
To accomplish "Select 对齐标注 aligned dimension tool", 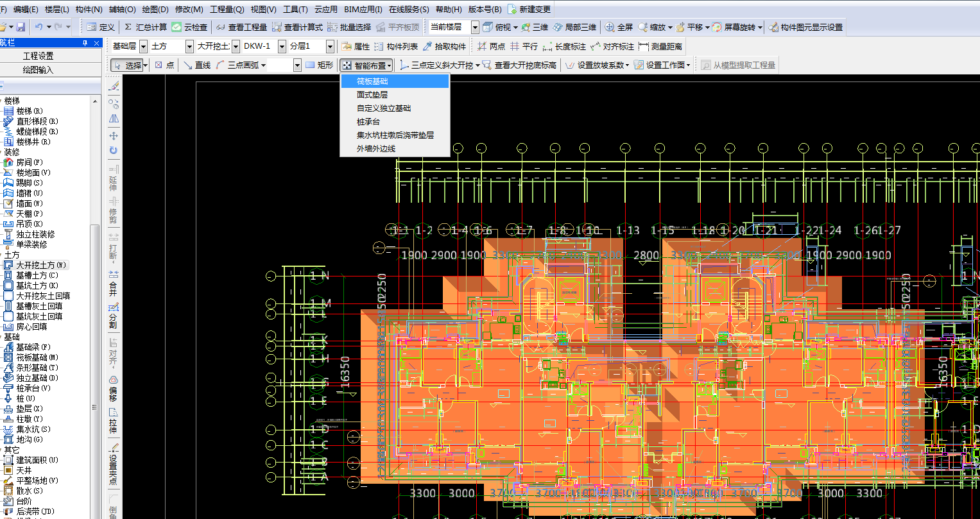I will (612, 46).
